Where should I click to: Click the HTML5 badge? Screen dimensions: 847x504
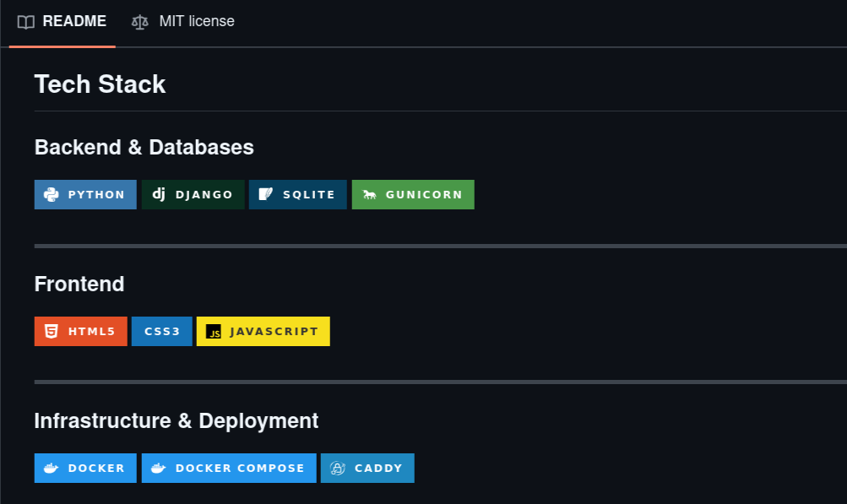pyautogui.click(x=80, y=331)
